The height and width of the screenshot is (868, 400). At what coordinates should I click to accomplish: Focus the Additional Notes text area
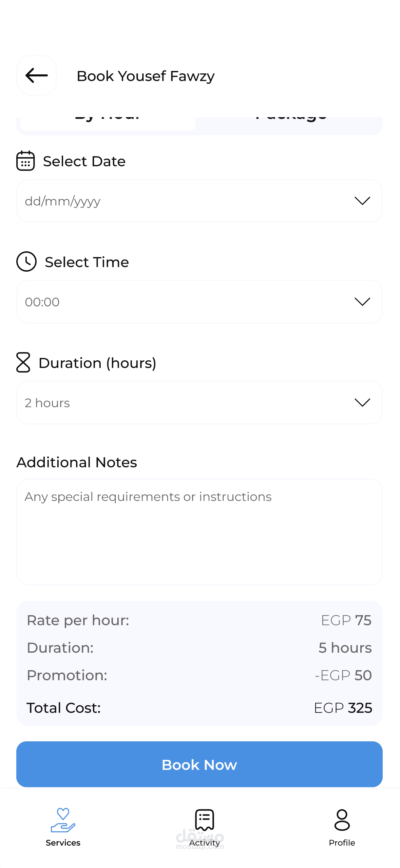pos(199,532)
